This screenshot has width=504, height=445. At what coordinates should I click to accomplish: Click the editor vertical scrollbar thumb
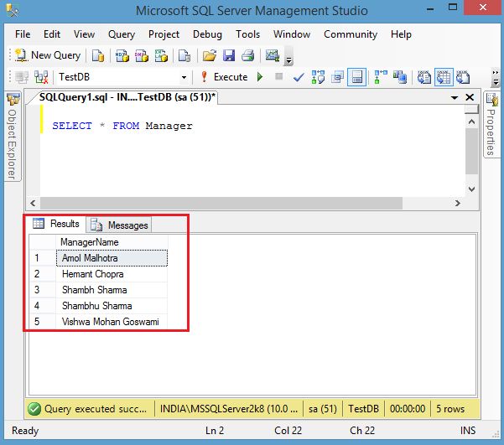tap(472, 152)
